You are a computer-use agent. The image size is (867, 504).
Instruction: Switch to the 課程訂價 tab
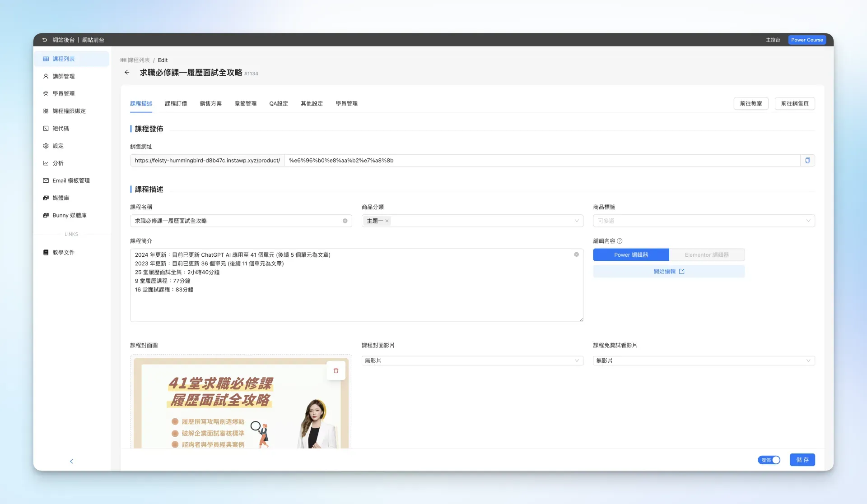point(176,104)
